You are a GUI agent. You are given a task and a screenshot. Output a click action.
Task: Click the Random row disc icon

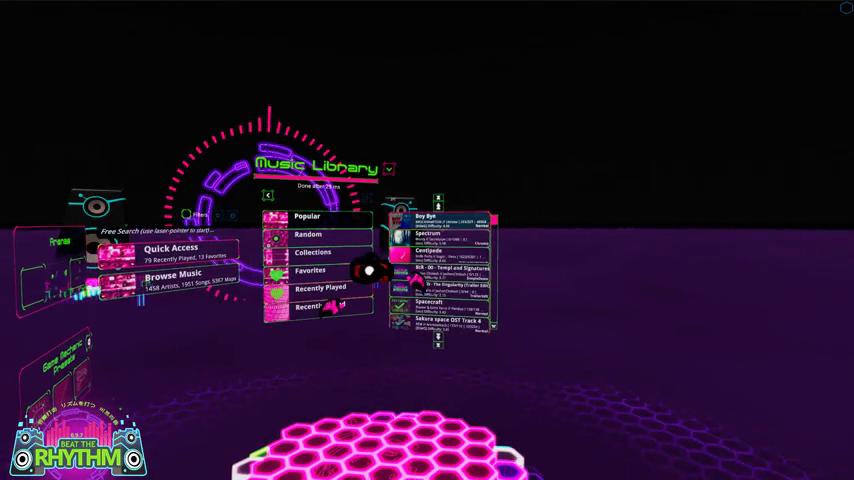(276, 238)
